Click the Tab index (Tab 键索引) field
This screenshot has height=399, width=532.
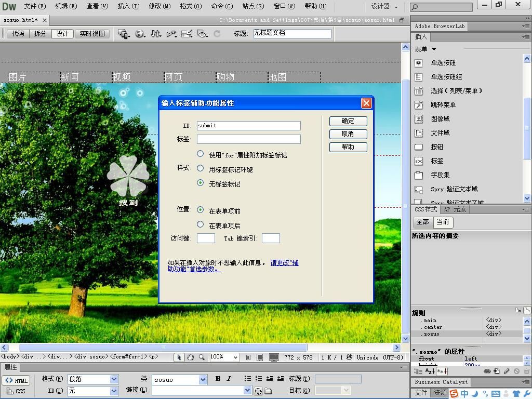coord(271,238)
